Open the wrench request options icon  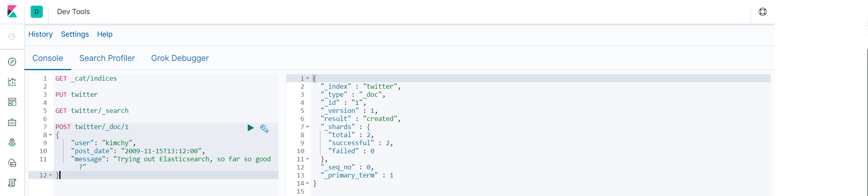pos(264,129)
